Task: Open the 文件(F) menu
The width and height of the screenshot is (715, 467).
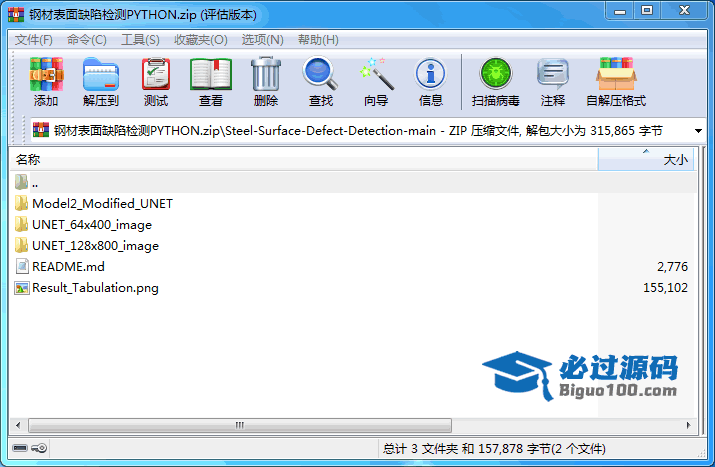Action: (x=34, y=40)
